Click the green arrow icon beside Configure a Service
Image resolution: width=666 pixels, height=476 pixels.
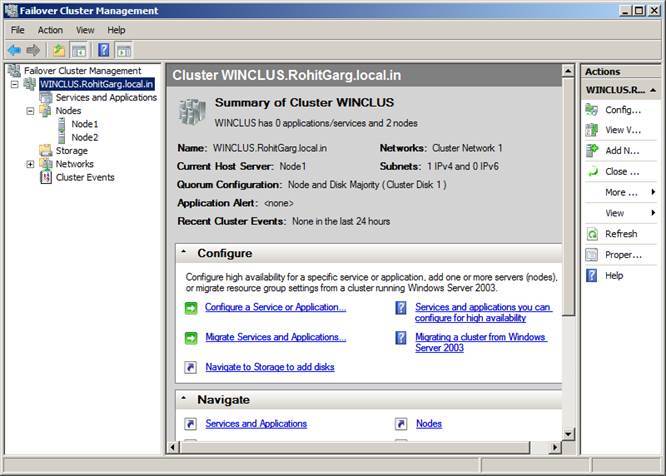point(191,308)
